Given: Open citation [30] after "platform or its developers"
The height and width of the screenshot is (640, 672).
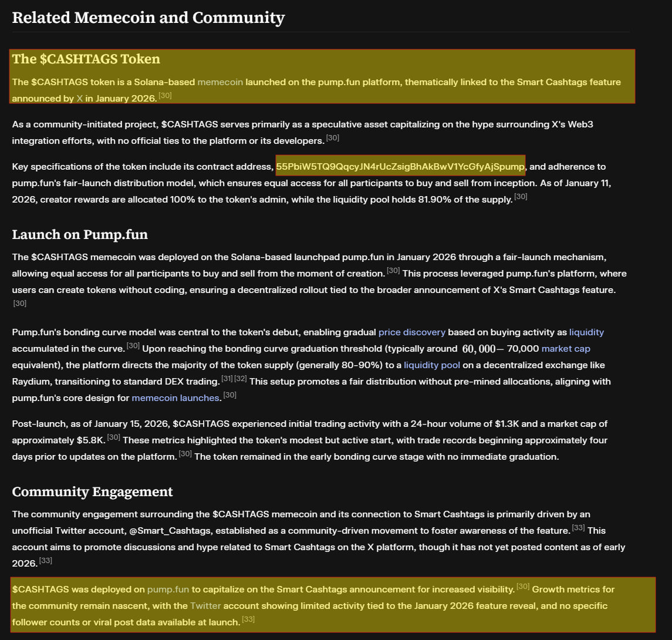Looking at the screenshot, I should click(333, 138).
